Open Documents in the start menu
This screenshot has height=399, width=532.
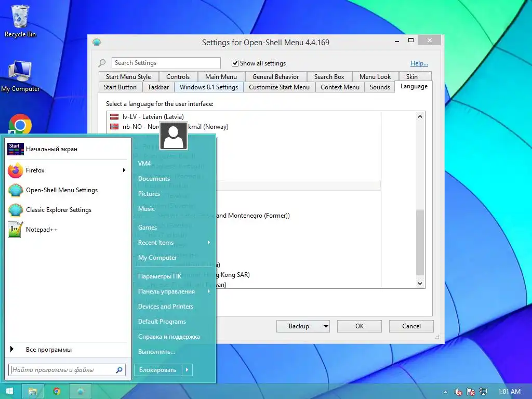click(154, 179)
